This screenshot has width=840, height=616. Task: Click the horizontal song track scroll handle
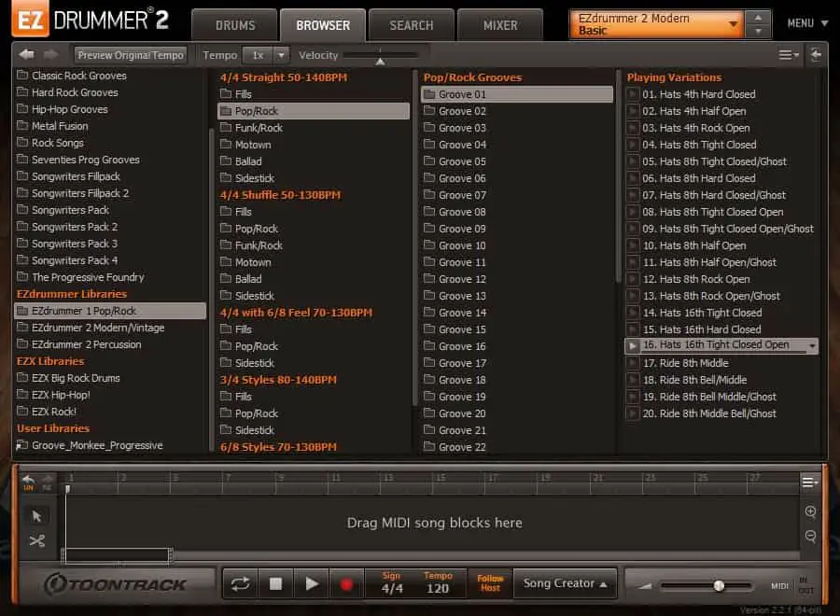pos(117,555)
